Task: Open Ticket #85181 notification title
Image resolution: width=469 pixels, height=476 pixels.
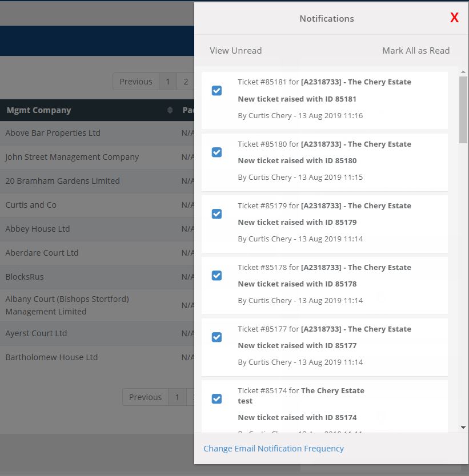Action: click(324, 82)
